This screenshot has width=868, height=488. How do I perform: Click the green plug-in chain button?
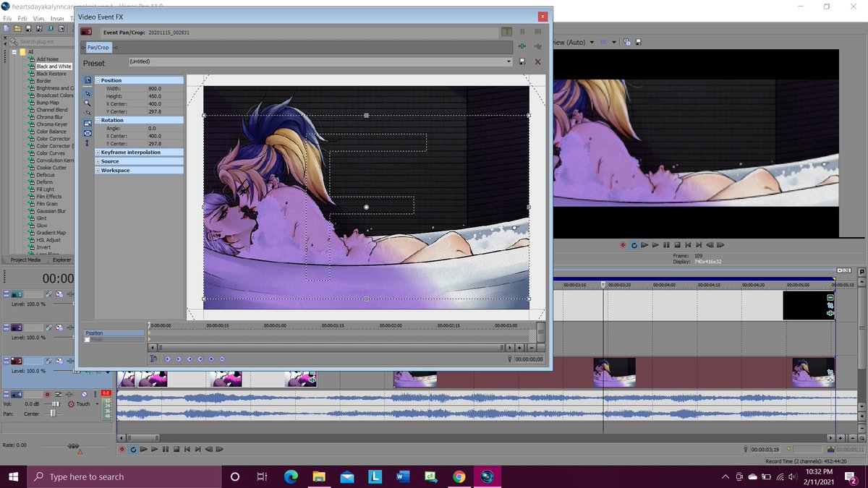tap(522, 46)
